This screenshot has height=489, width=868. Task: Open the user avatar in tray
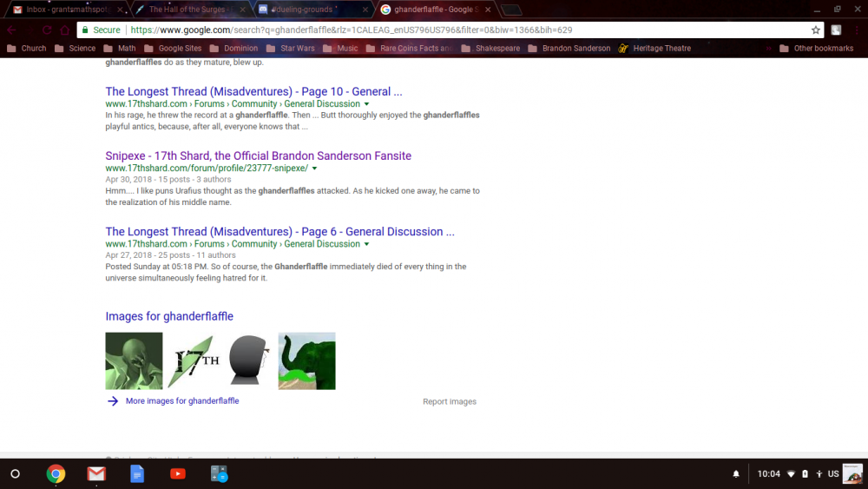click(x=852, y=474)
